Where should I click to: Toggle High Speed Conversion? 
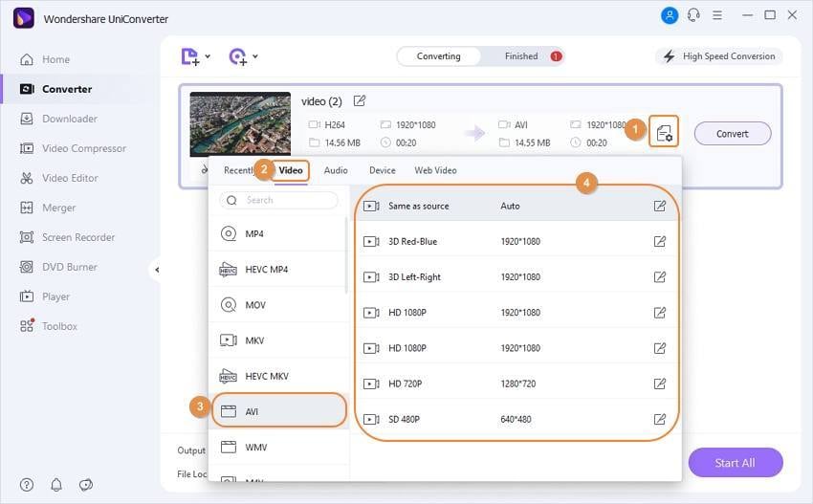(x=719, y=56)
